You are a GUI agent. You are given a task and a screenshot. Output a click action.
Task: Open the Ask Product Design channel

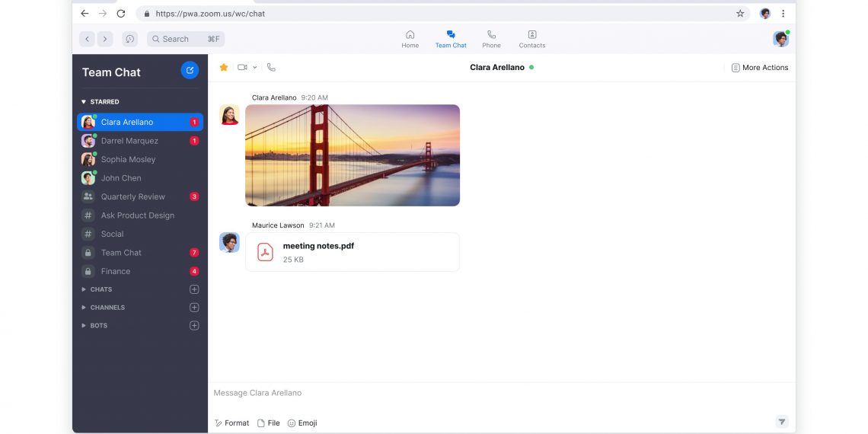pyautogui.click(x=140, y=215)
